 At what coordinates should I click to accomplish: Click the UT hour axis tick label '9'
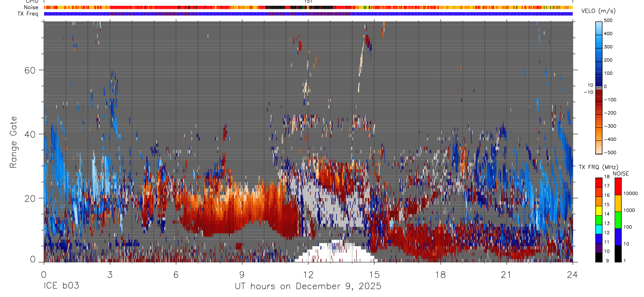(242, 274)
